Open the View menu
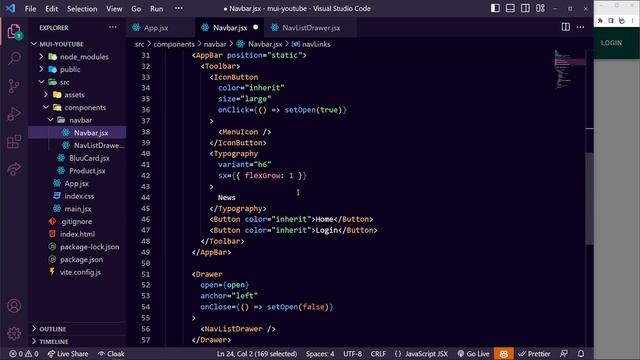The height and width of the screenshot is (360, 640). point(114,9)
